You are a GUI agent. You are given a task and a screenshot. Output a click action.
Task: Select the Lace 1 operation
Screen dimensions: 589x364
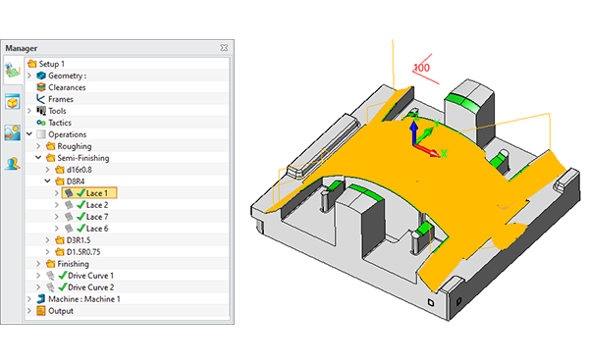(89, 193)
